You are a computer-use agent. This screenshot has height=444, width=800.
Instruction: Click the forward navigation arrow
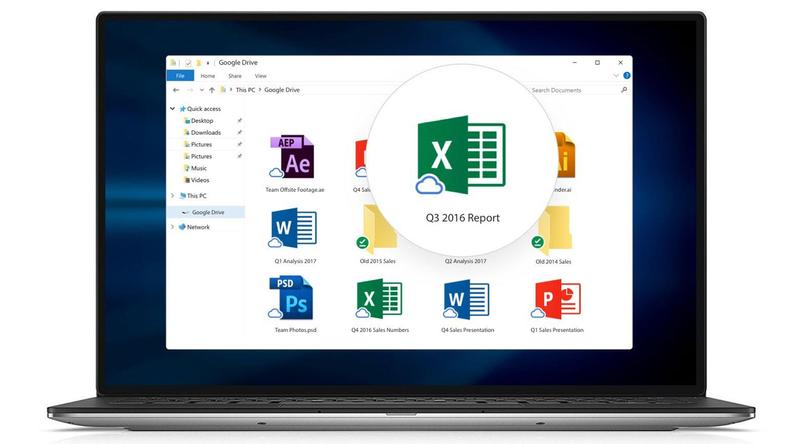[x=190, y=90]
